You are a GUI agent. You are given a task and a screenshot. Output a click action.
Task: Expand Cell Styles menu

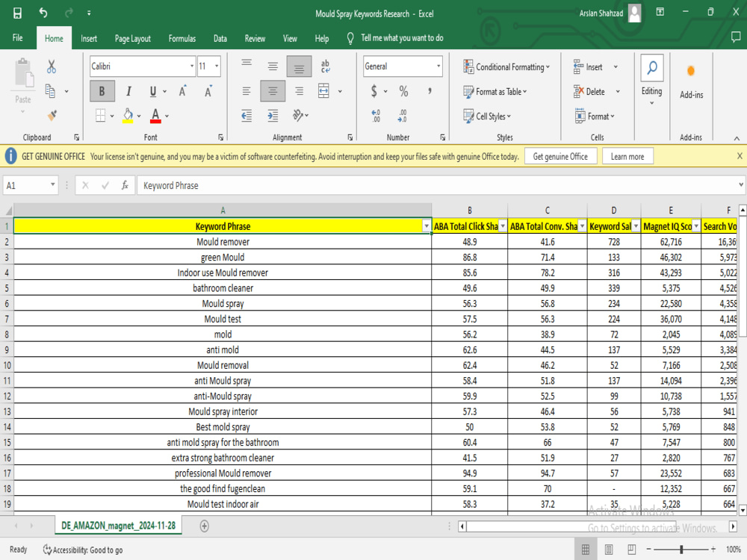click(487, 116)
